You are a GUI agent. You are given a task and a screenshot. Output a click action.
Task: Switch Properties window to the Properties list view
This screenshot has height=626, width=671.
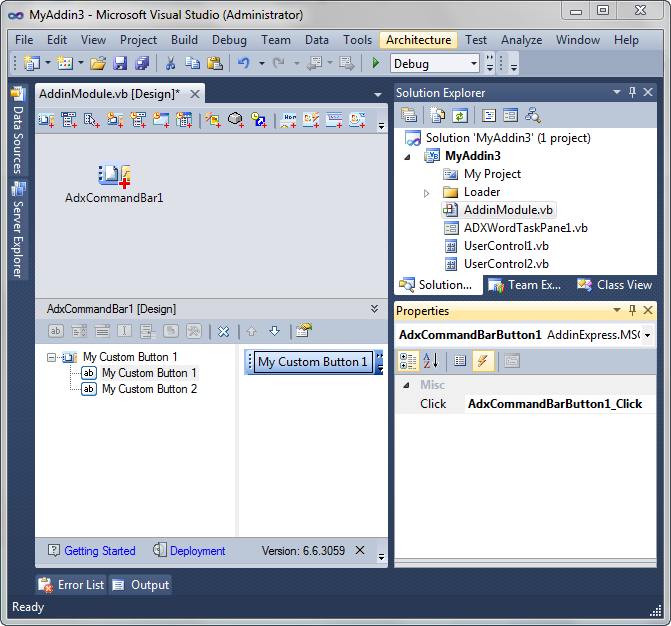460,361
